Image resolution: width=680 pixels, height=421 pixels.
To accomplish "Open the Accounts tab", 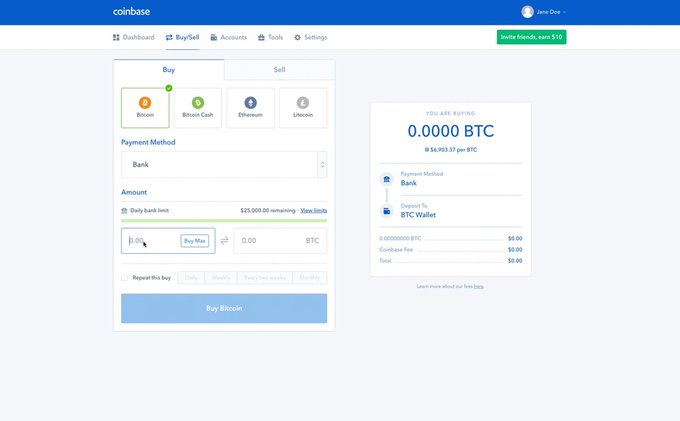I will (x=229, y=37).
